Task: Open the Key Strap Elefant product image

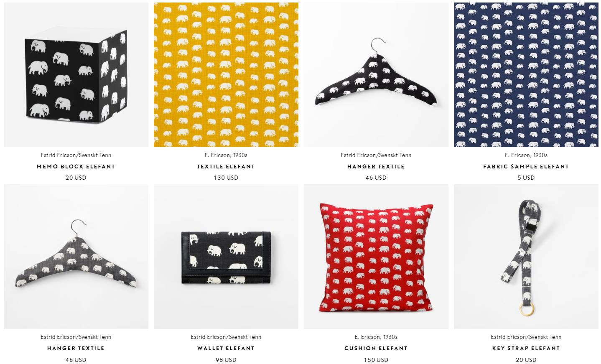Action: [526, 257]
